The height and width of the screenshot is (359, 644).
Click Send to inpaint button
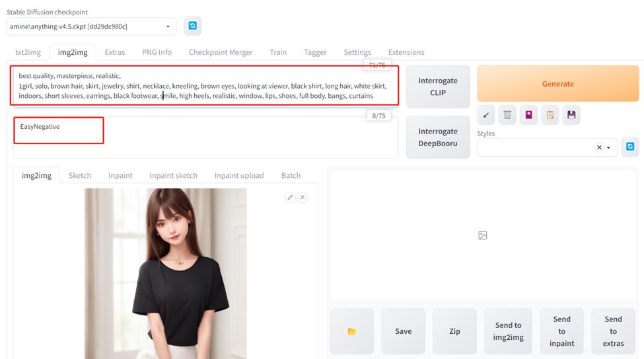[561, 331]
